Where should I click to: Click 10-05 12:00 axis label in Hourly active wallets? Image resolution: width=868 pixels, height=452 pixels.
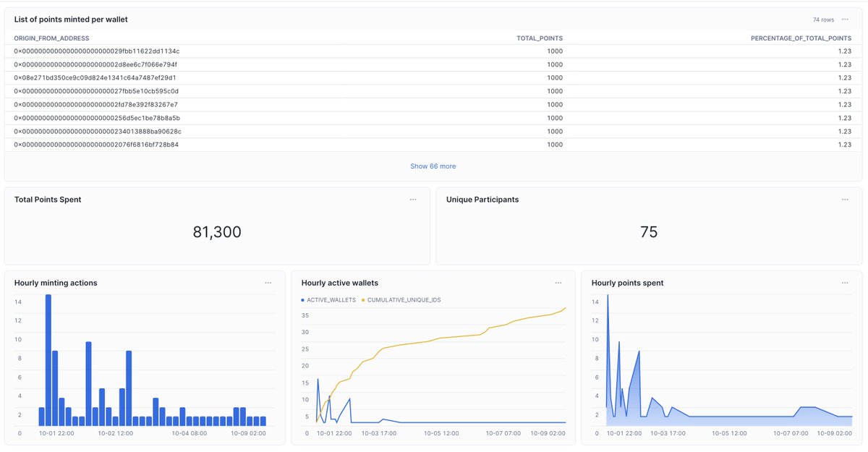click(x=441, y=433)
